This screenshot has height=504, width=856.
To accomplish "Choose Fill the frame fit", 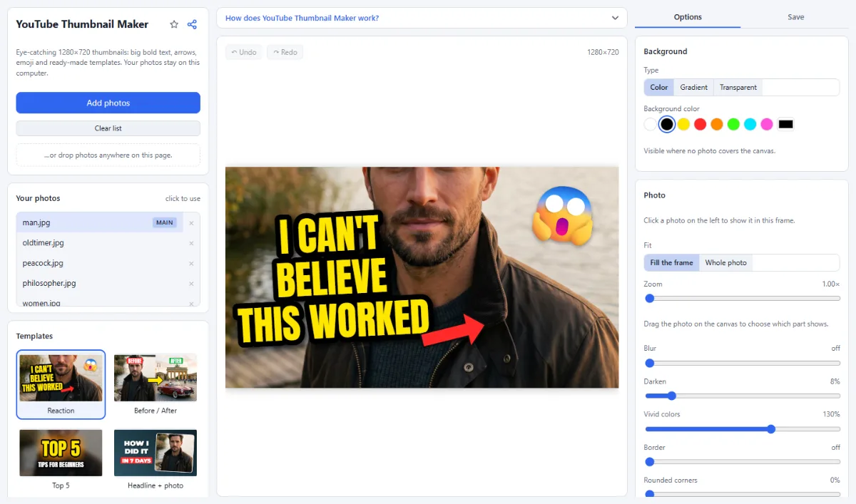I will [671, 262].
